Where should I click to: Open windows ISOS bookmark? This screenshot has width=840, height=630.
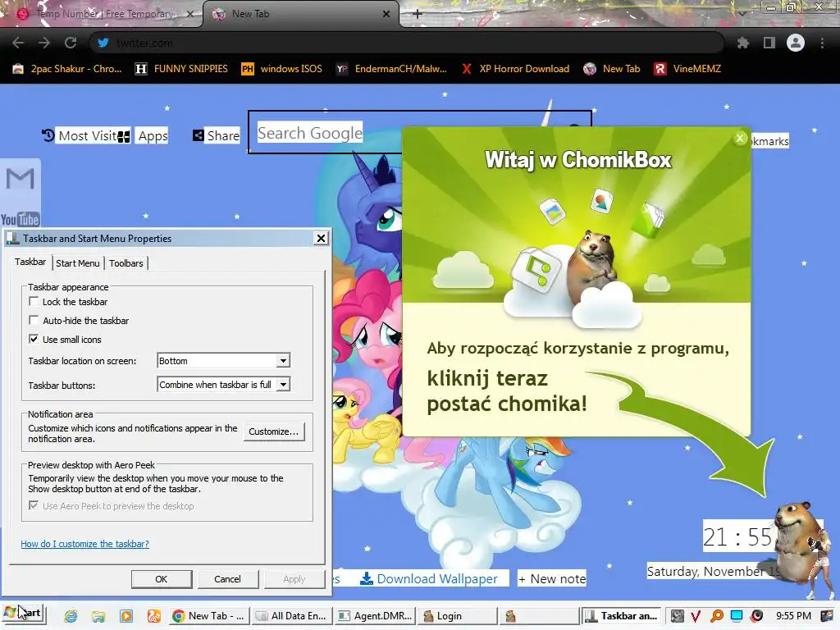(282, 69)
